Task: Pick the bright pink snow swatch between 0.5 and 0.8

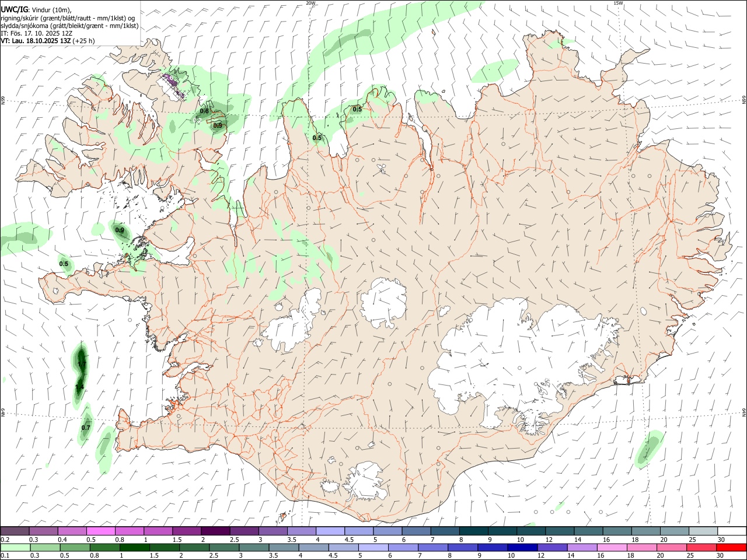Action: tap(100, 531)
